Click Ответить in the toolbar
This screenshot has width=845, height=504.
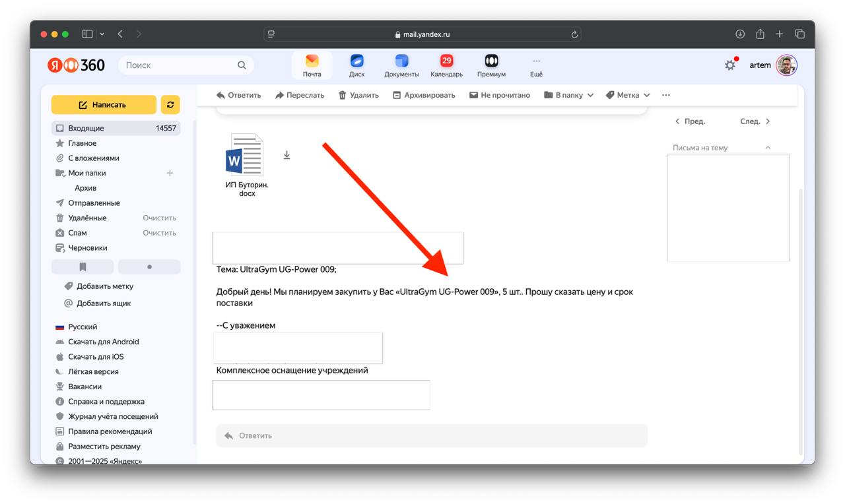pos(238,95)
